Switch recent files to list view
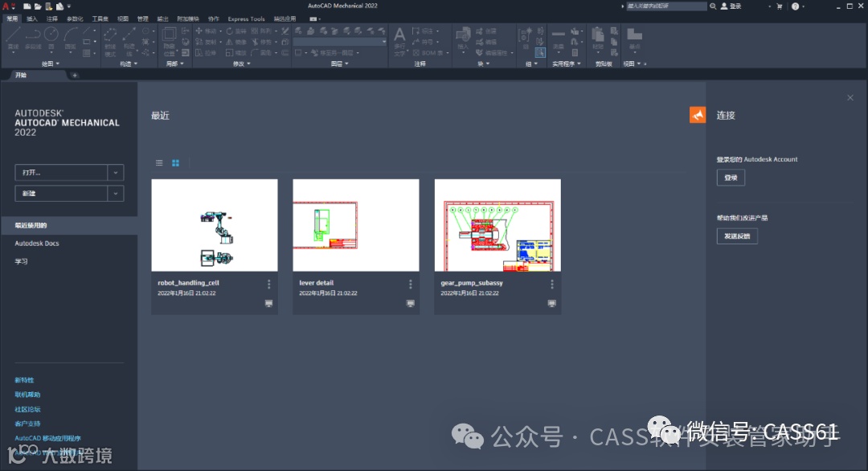Screen dimensions: 868x471 click(159, 162)
